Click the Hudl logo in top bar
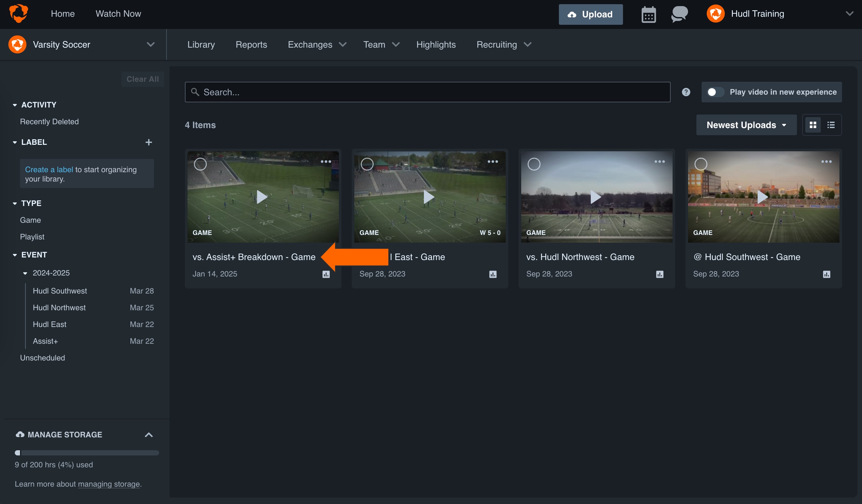862x504 pixels. [x=18, y=14]
